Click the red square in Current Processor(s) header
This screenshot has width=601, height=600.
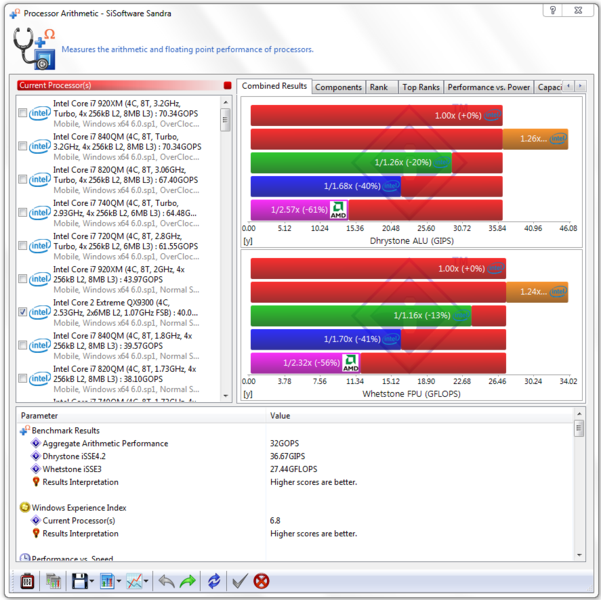coord(227,85)
